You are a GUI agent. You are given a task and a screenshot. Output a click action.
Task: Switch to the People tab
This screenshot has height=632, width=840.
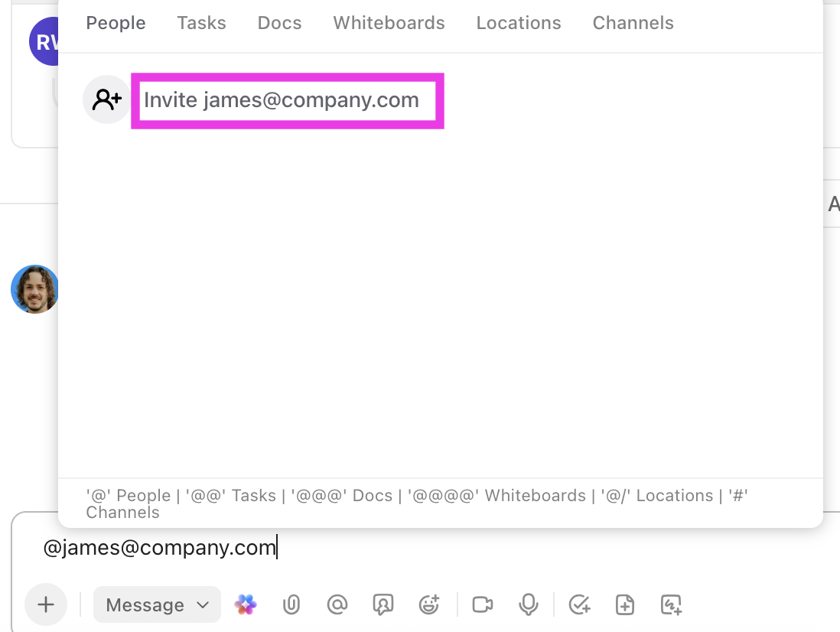coord(116,23)
